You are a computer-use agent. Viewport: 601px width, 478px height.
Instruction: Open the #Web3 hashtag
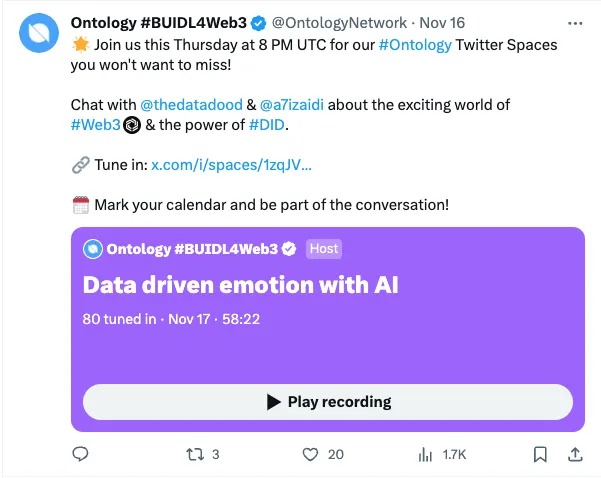(95, 124)
